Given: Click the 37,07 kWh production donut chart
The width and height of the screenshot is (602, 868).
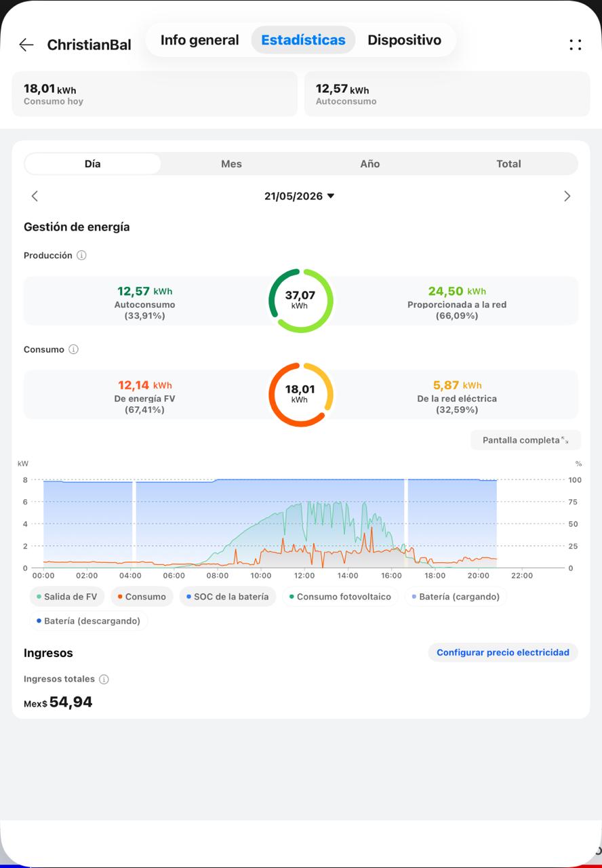Looking at the screenshot, I should pos(300,300).
